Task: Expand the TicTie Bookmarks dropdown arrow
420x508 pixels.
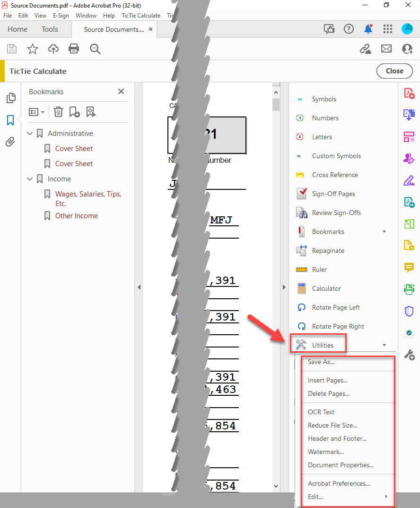Action: click(385, 232)
